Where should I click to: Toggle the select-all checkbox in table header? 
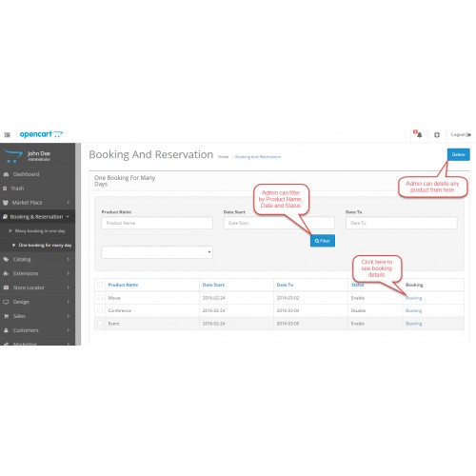click(x=100, y=285)
